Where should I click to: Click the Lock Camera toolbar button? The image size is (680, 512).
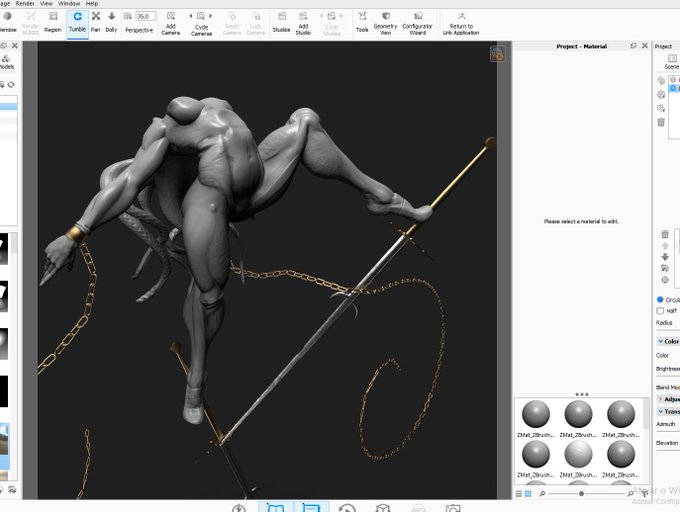point(256,23)
